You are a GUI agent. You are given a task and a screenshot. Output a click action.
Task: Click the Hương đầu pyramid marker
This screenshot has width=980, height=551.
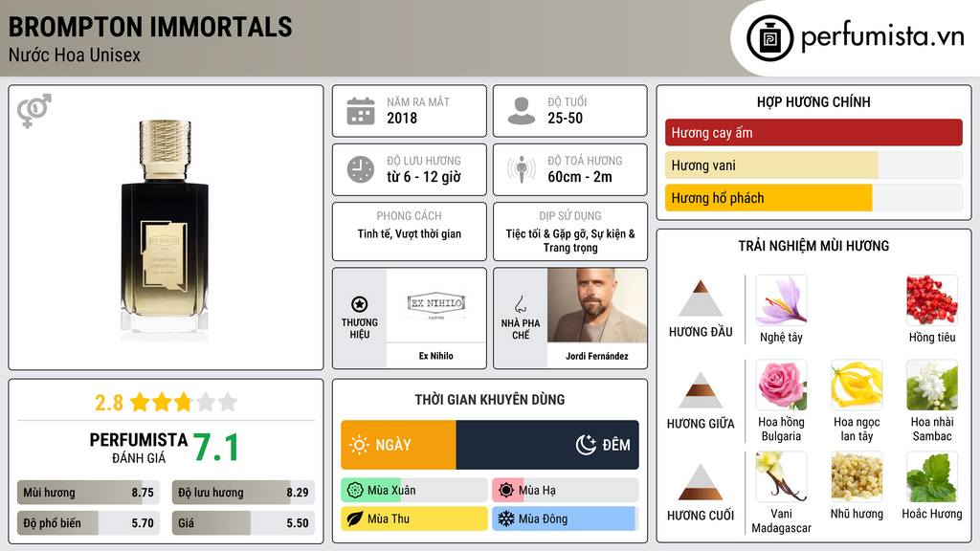point(701,298)
